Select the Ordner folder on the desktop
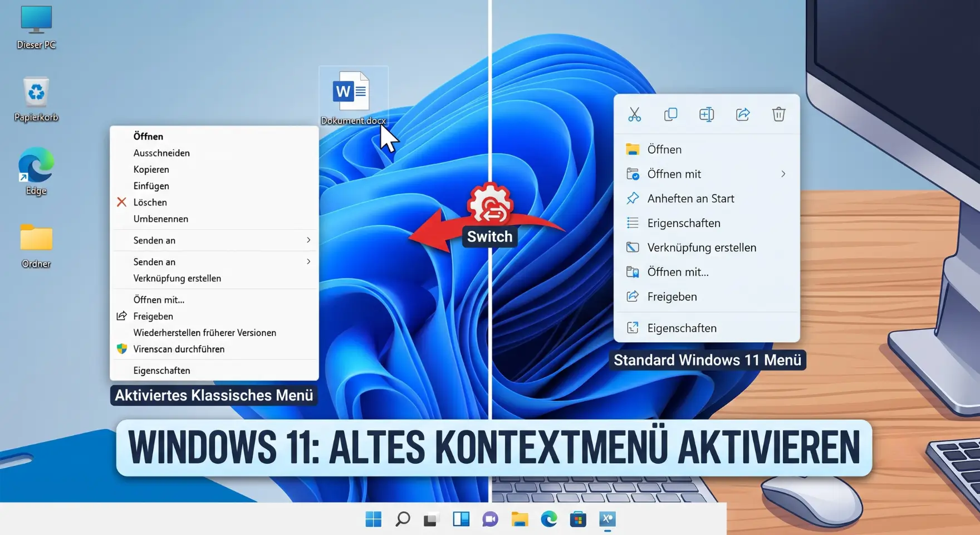Screen dimensions: 980x535 tap(36, 245)
